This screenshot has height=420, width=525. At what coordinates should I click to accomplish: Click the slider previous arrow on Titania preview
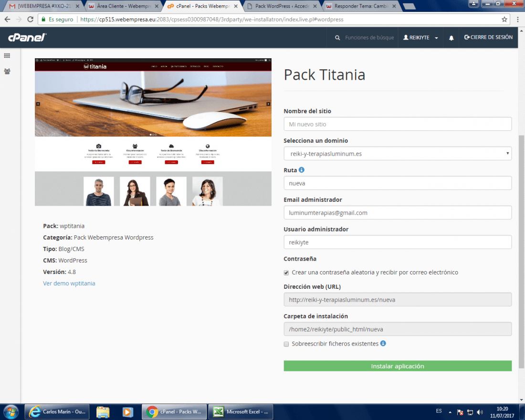(x=38, y=104)
